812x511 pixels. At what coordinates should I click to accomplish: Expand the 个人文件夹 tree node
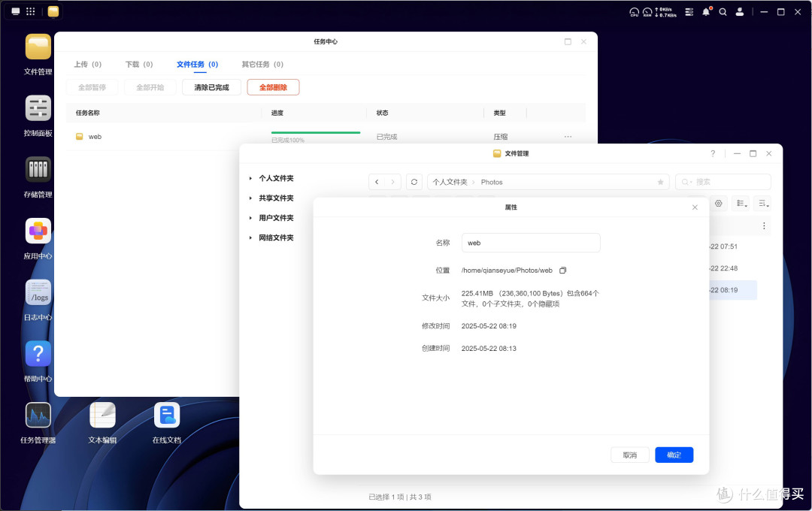(x=250, y=178)
